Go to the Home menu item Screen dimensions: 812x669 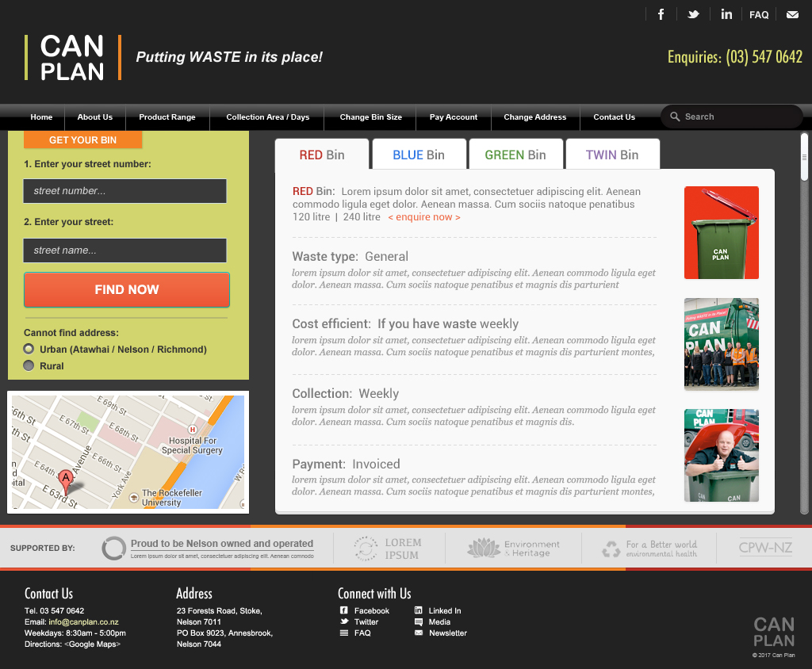tap(41, 117)
